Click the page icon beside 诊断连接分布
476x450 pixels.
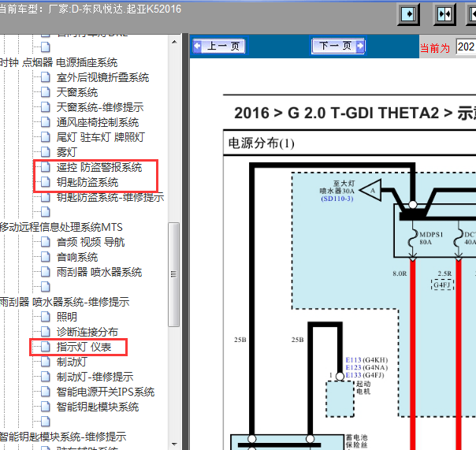coord(46,332)
